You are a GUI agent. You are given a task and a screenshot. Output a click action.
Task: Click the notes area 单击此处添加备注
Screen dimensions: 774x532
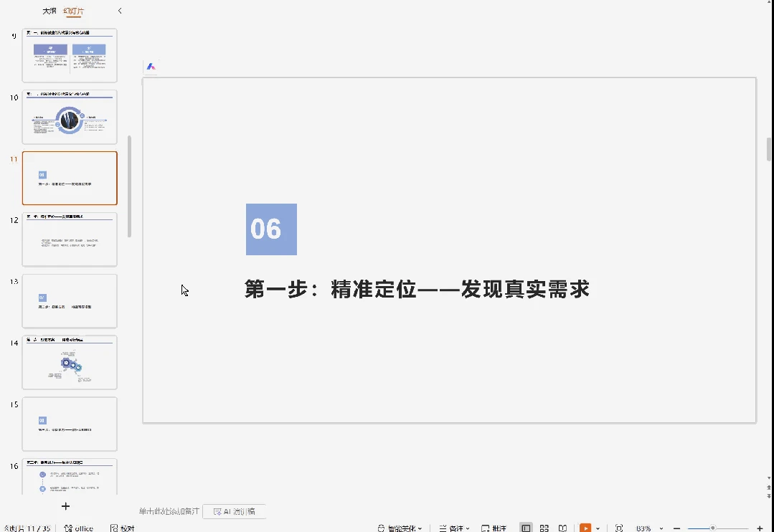[x=169, y=511]
